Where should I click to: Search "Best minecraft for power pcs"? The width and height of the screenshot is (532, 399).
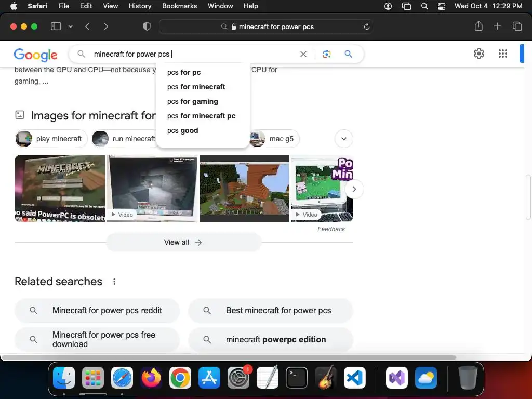[271, 311]
